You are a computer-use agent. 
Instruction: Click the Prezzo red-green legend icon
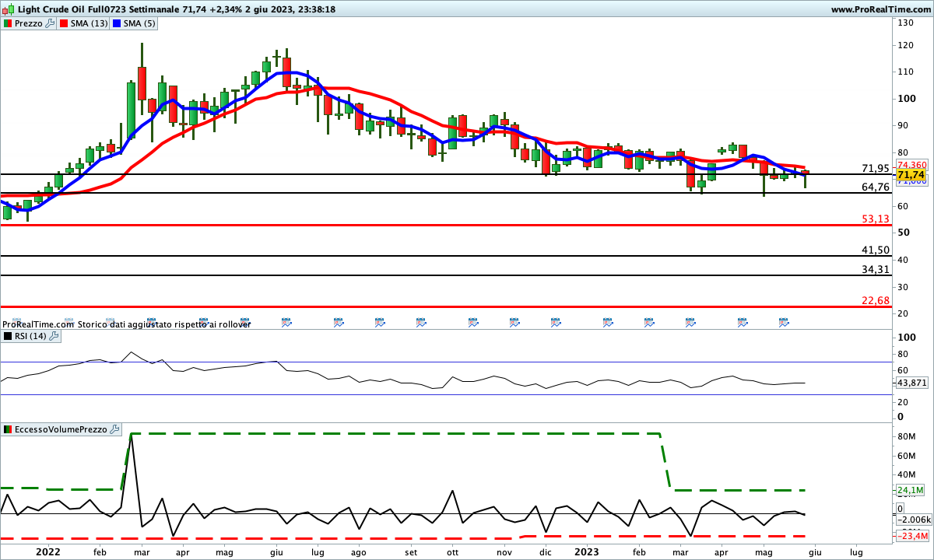point(8,23)
